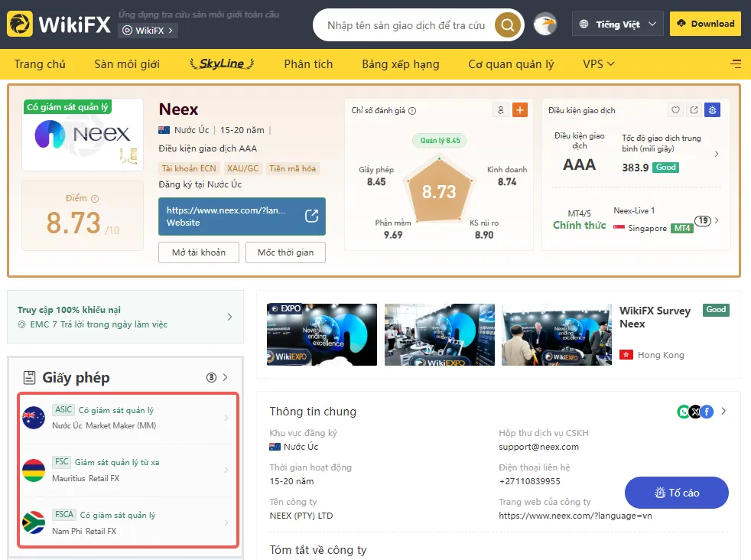The image size is (751, 560).
Task: Expand FSCA license row arrow
Action: coord(226,523)
